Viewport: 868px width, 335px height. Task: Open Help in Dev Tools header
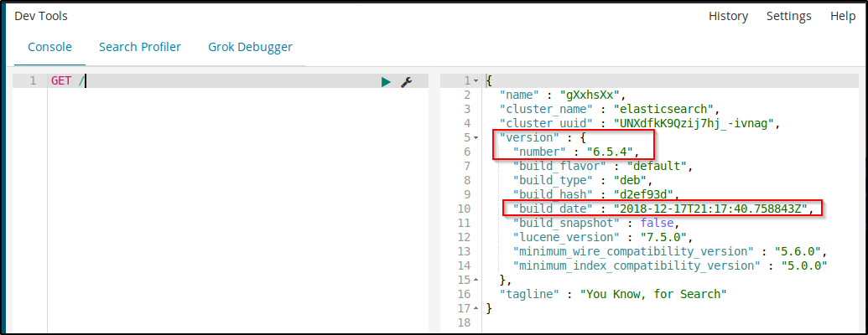click(x=843, y=16)
